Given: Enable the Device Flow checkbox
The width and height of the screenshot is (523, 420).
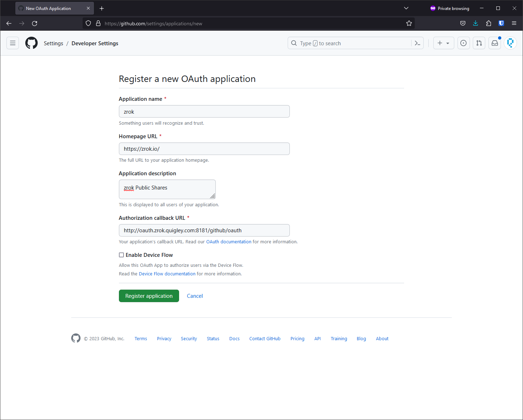Looking at the screenshot, I should (x=121, y=255).
